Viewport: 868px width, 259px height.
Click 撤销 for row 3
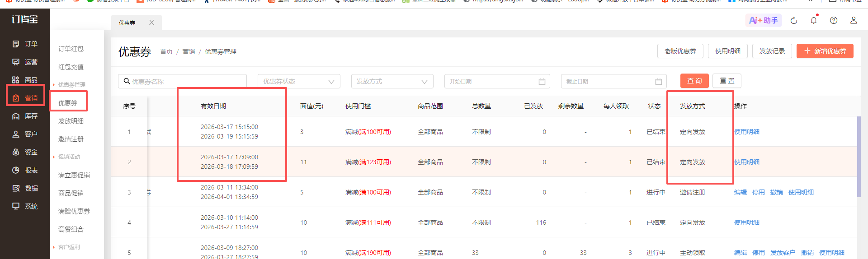[777, 192]
